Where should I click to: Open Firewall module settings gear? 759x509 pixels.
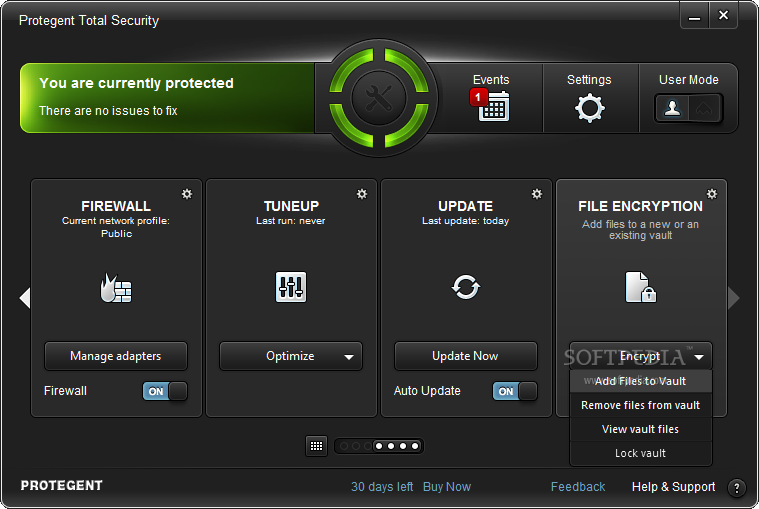pyautogui.click(x=187, y=194)
